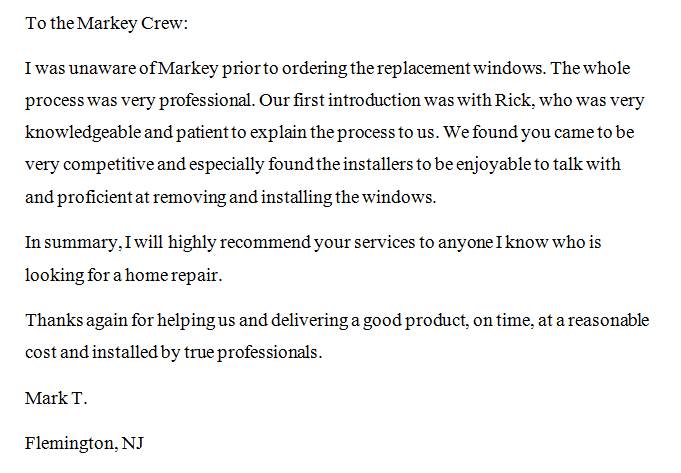
Task: Click the word 'Markey' before 'prior to ordering'
Action: coord(188,69)
